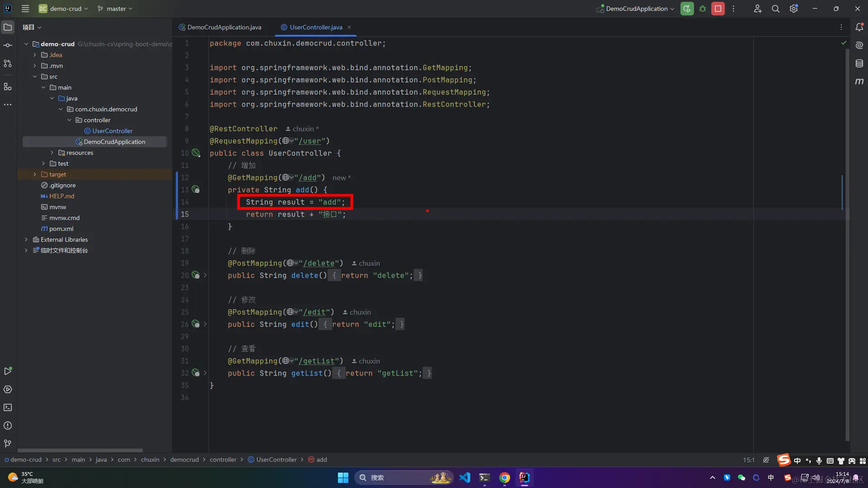Unfold the getList() method body
This screenshot has height=488, width=868.
click(205, 373)
